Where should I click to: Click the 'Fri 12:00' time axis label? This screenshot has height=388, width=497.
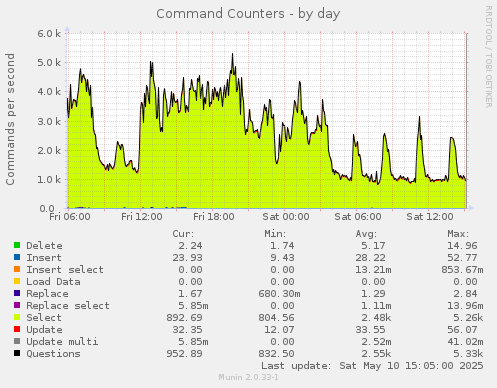pyautogui.click(x=142, y=217)
